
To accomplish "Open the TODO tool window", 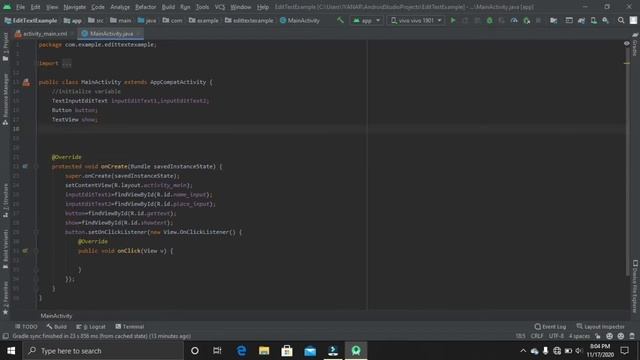I will (26, 327).
